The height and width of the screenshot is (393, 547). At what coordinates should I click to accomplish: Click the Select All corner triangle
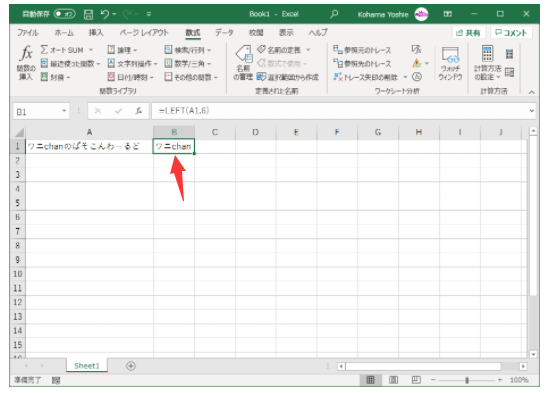(19, 133)
